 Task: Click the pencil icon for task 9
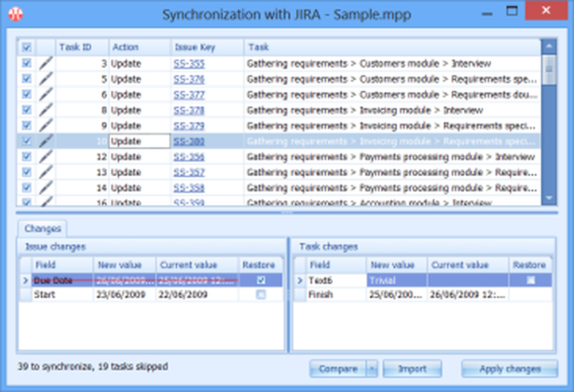(x=46, y=126)
